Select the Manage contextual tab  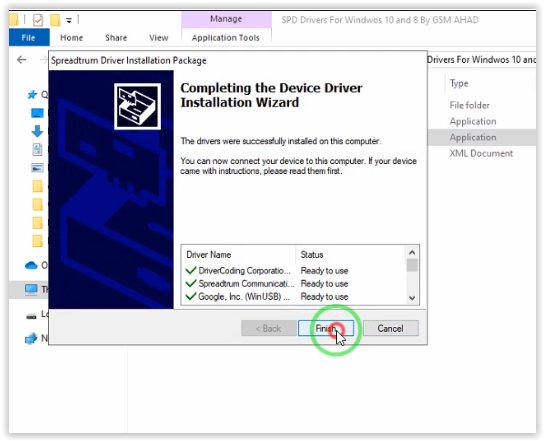226,19
